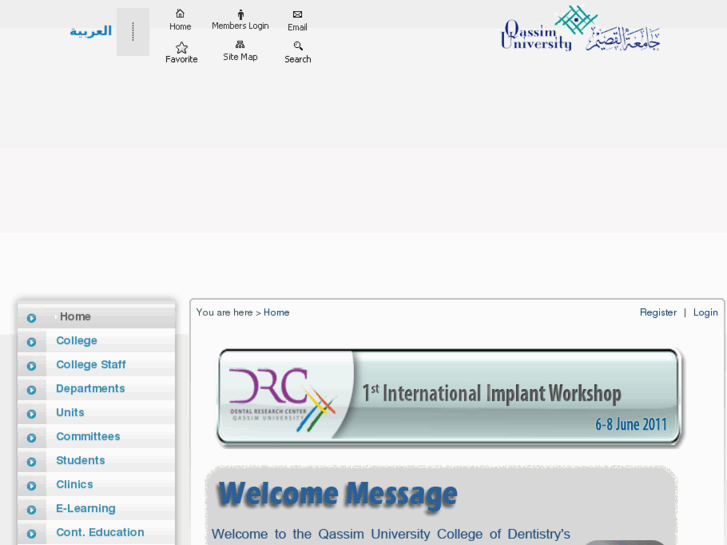The image size is (727, 545).
Task: Click the Site Map text link
Action: click(240, 57)
